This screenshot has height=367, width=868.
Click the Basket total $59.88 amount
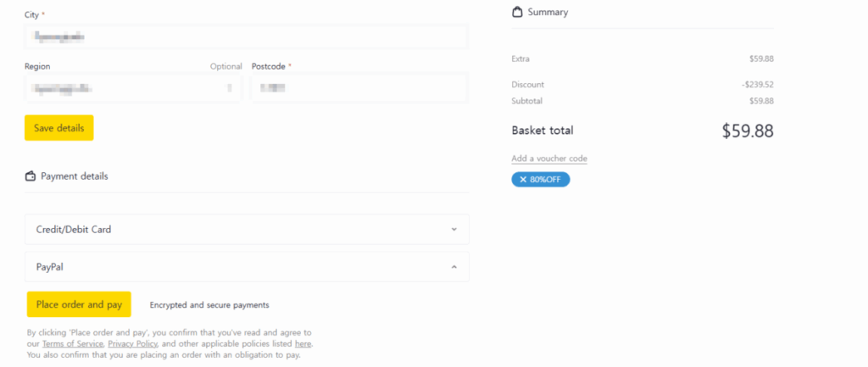[x=747, y=131]
